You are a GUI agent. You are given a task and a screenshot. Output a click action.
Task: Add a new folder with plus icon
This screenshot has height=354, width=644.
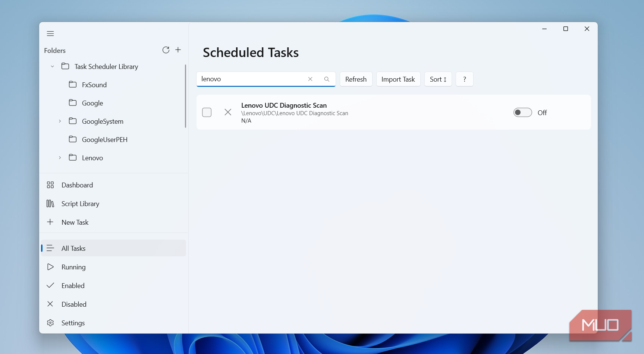point(178,50)
